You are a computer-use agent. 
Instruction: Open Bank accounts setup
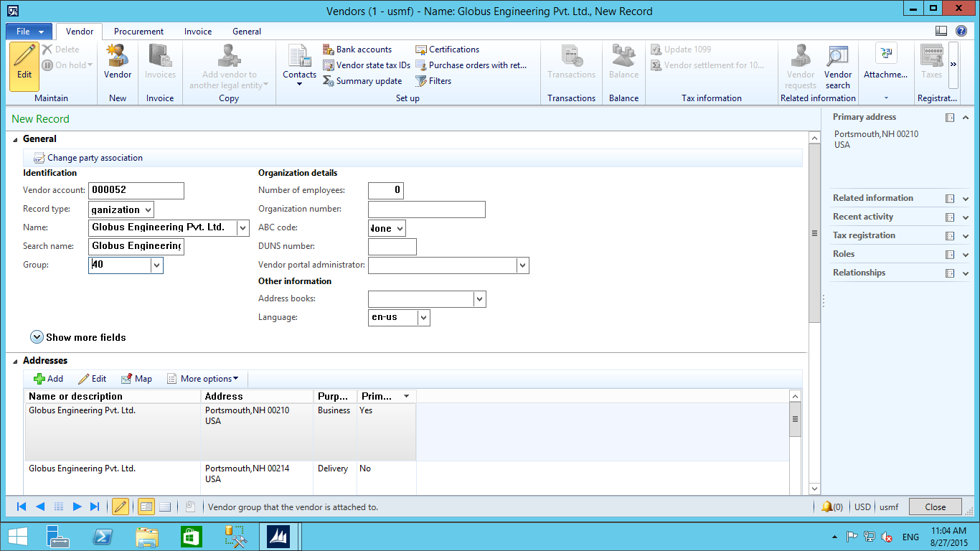[357, 50]
